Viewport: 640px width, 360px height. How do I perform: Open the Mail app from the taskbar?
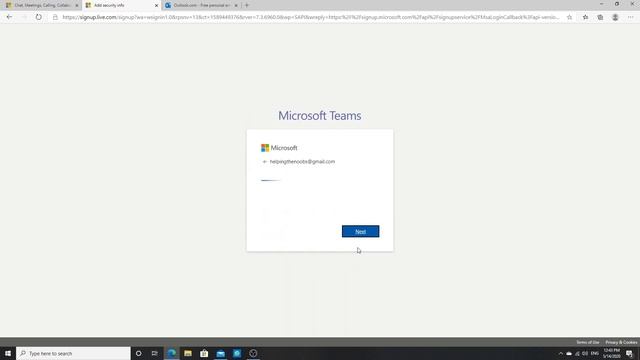coord(220,353)
